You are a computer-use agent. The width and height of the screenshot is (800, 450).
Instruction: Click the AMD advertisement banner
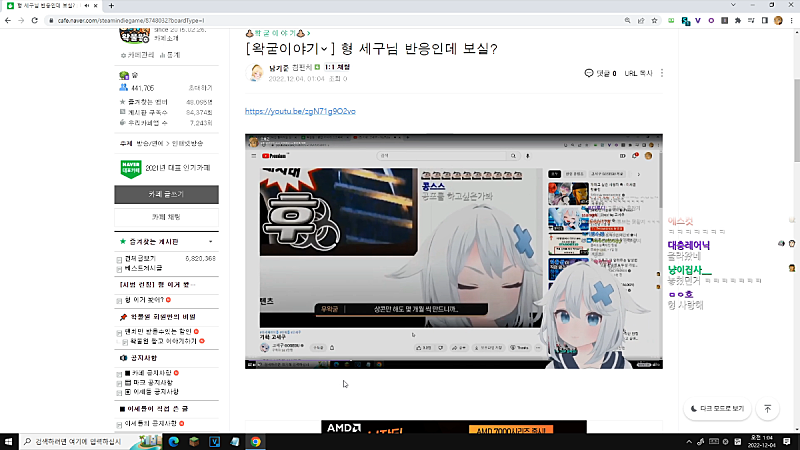(454, 427)
